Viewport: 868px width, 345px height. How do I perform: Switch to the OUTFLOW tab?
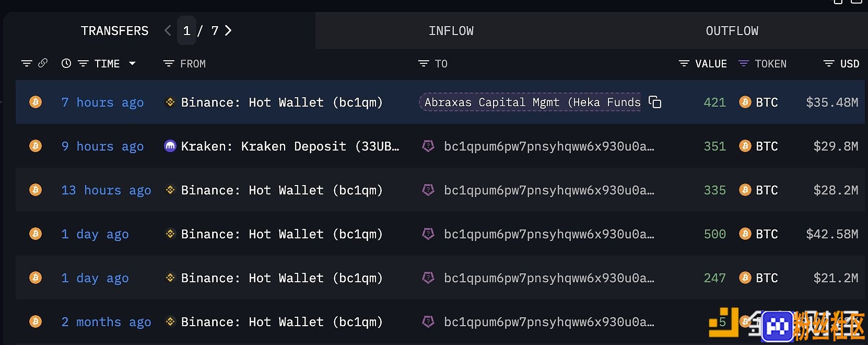click(732, 31)
